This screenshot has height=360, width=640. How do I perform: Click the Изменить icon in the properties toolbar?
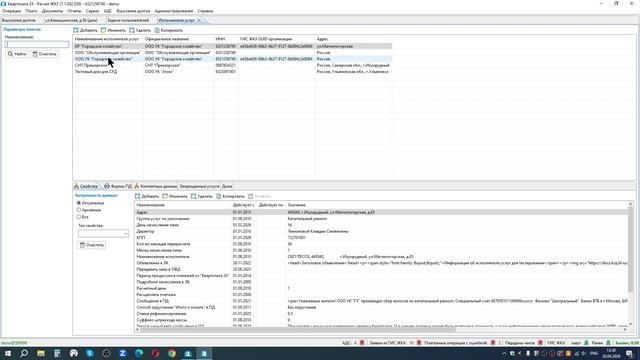click(x=165, y=196)
